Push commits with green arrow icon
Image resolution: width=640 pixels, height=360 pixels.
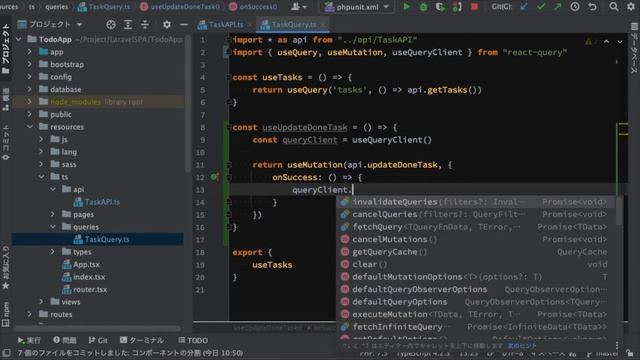[x=557, y=7]
